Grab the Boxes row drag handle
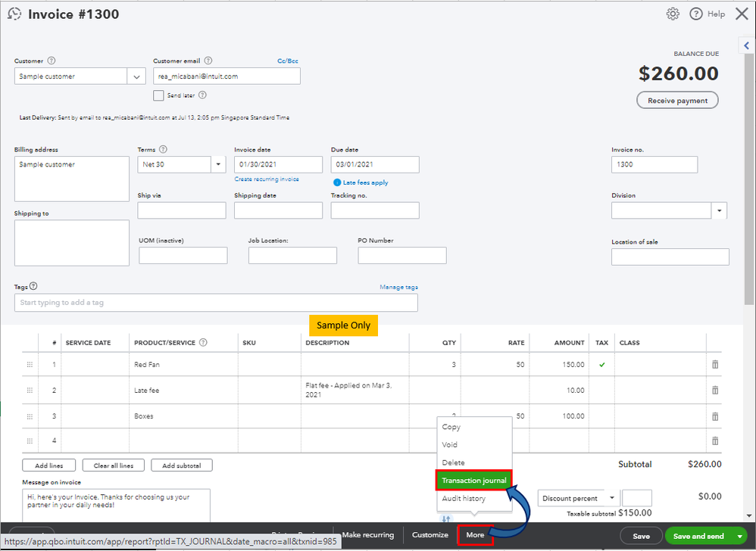This screenshot has width=756, height=551. (x=30, y=416)
